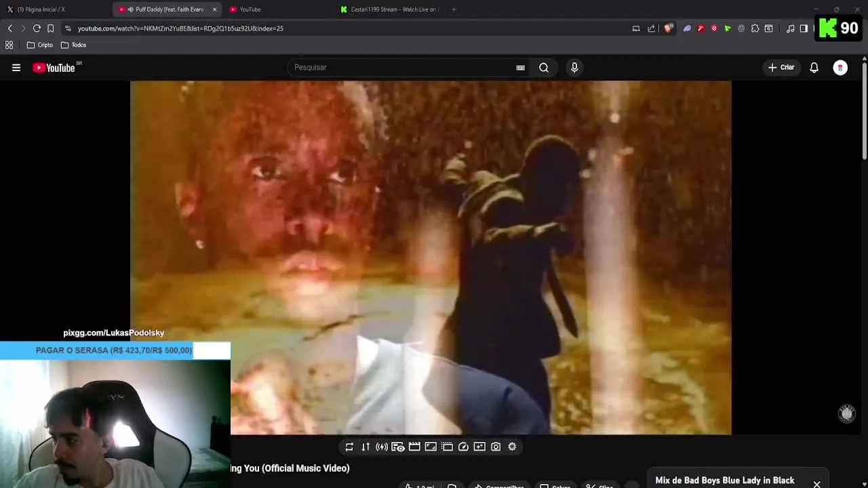The image size is (868, 488).
Task: Click the Official Music Video title text
Action: click(x=306, y=468)
